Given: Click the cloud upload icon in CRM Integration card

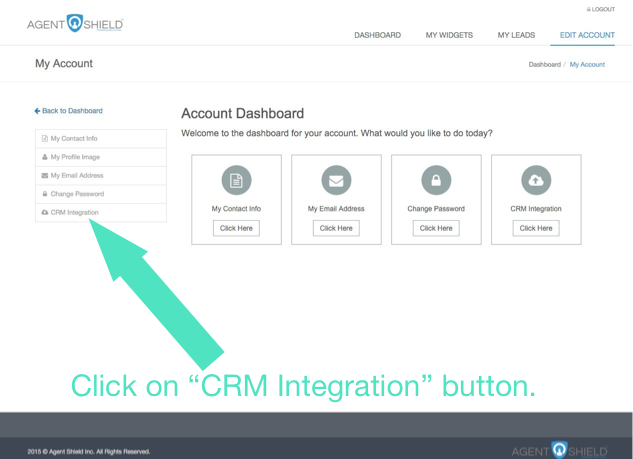Looking at the screenshot, I should (x=536, y=180).
